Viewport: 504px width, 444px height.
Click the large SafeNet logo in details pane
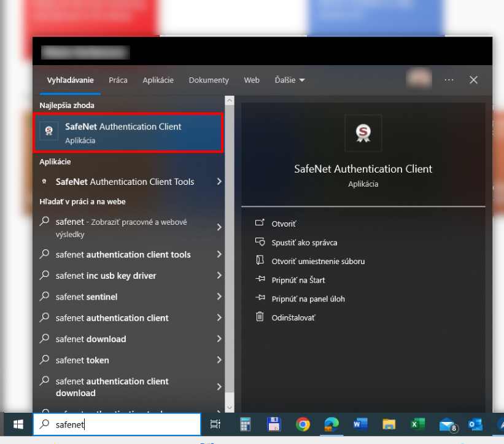[363, 133]
